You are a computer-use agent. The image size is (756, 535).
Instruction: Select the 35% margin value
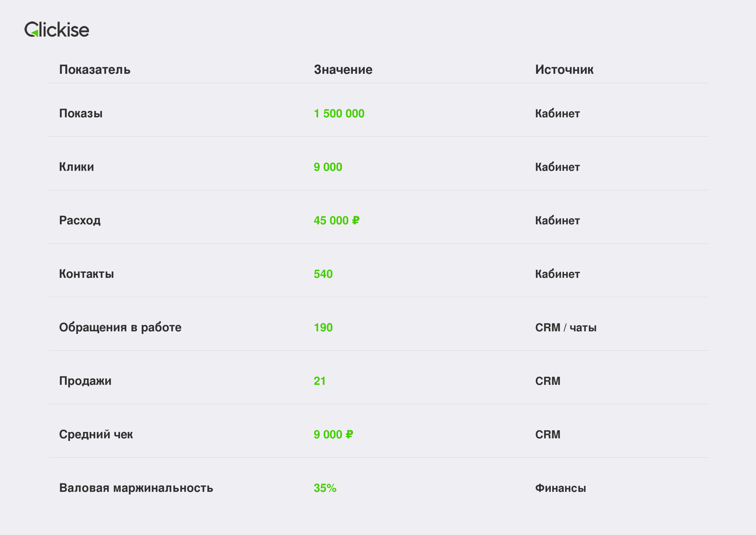[x=325, y=488]
